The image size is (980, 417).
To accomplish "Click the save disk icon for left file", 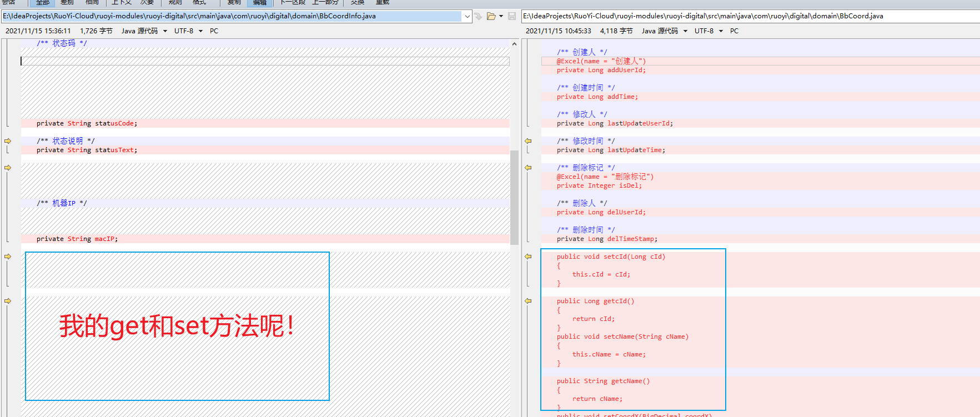I will [x=512, y=16].
